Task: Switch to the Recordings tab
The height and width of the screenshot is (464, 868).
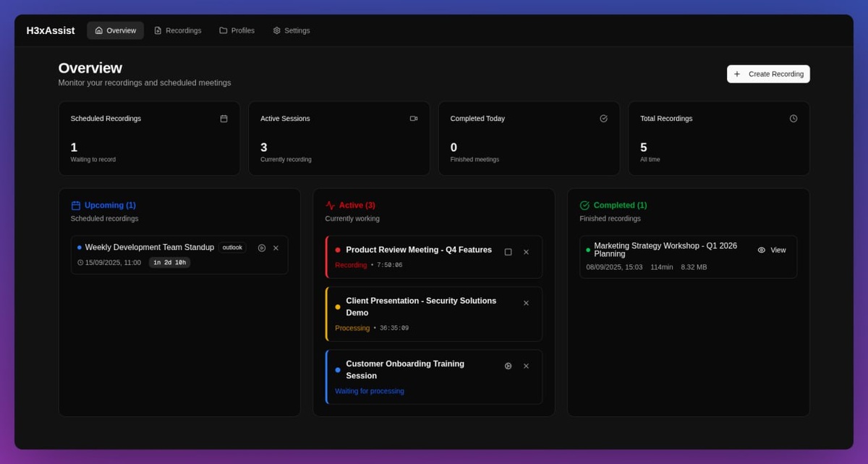Action: (x=178, y=30)
